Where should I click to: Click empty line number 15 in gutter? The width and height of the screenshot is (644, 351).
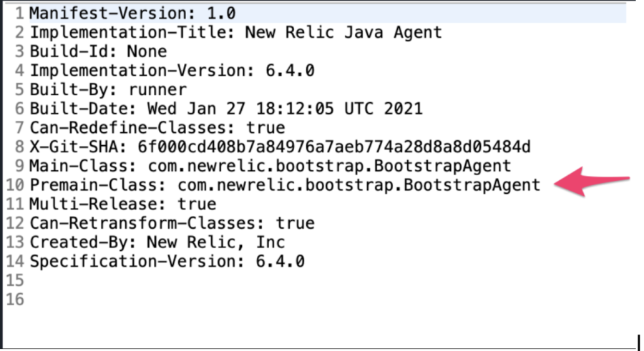tap(14, 281)
